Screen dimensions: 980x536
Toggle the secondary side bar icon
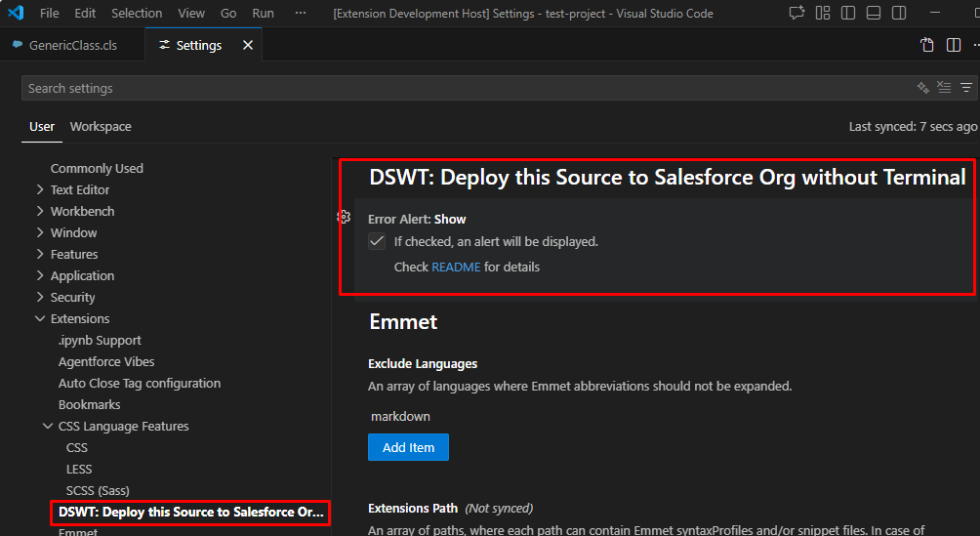tap(899, 13)
